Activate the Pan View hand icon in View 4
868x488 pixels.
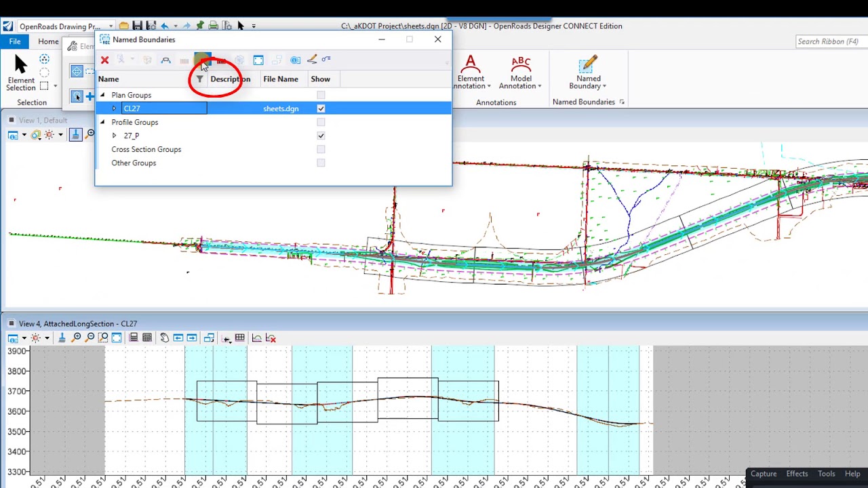click(164, 338)
